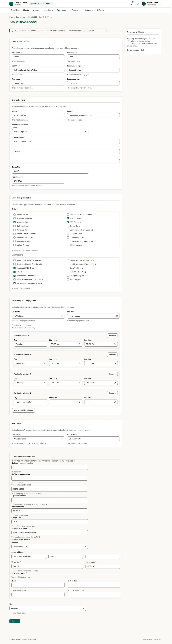Choose a weekday for Availability window 4
172x644 pixels.
(31, 402)
